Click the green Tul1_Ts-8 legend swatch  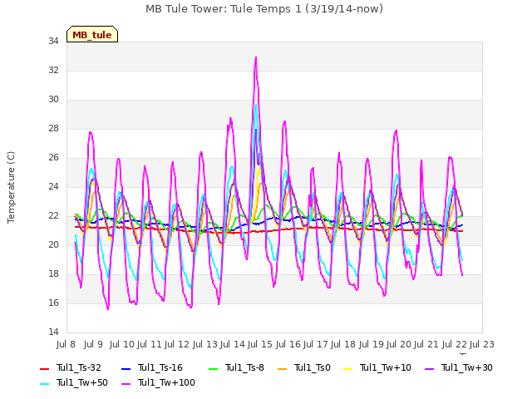[213, 368]
